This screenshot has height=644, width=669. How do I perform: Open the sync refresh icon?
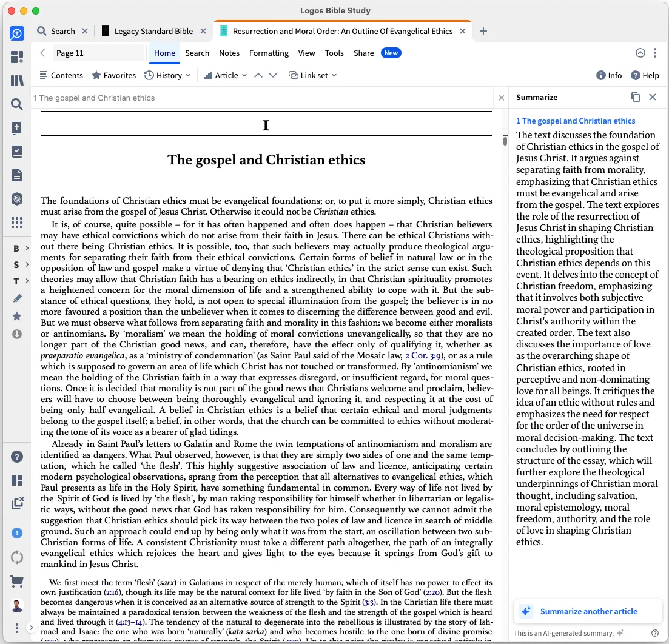pos(16,557)
